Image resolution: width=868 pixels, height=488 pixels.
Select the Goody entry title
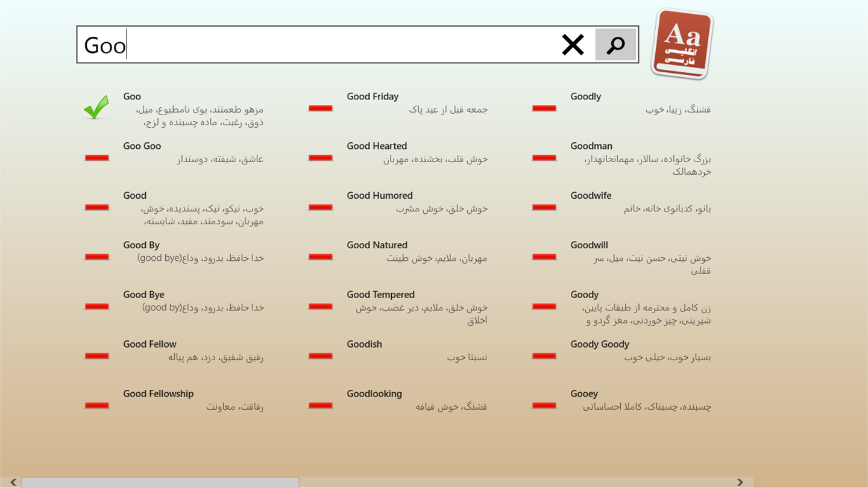coord(585,295)
